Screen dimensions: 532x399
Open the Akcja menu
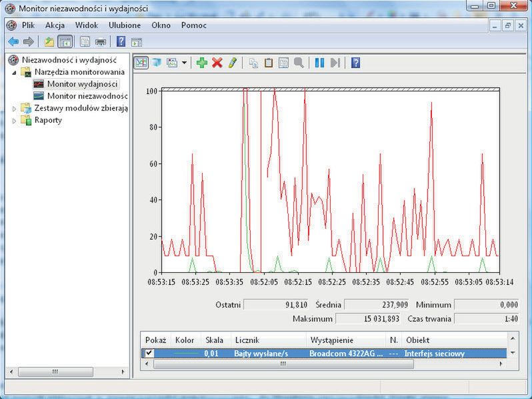click(x=55, y=25)
